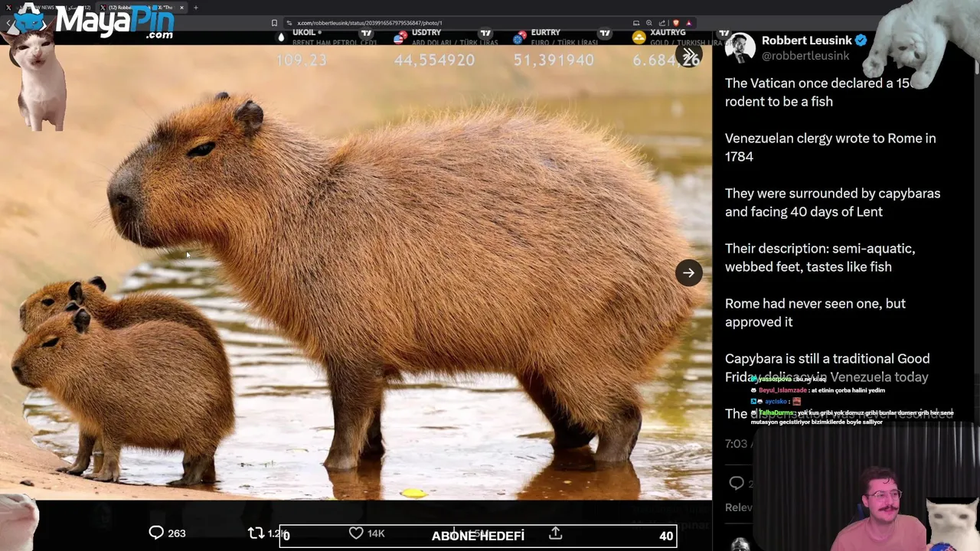Image resolution: width=980 pixels, height=551 pixels.
Task: Click the site settings icon left of the URL
Action: [289, 23]
